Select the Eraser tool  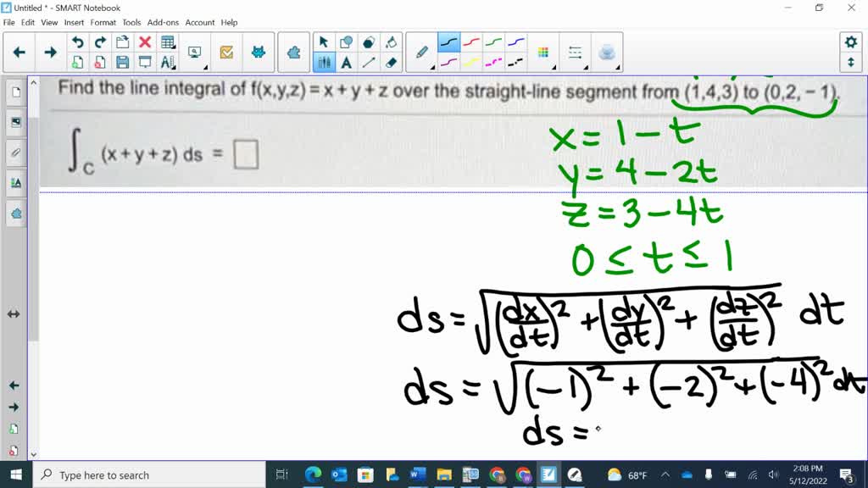tap(389, 63)
